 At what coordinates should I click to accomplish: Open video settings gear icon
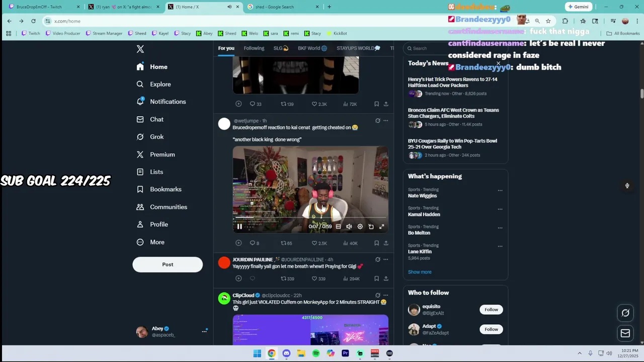click(360, 227)
